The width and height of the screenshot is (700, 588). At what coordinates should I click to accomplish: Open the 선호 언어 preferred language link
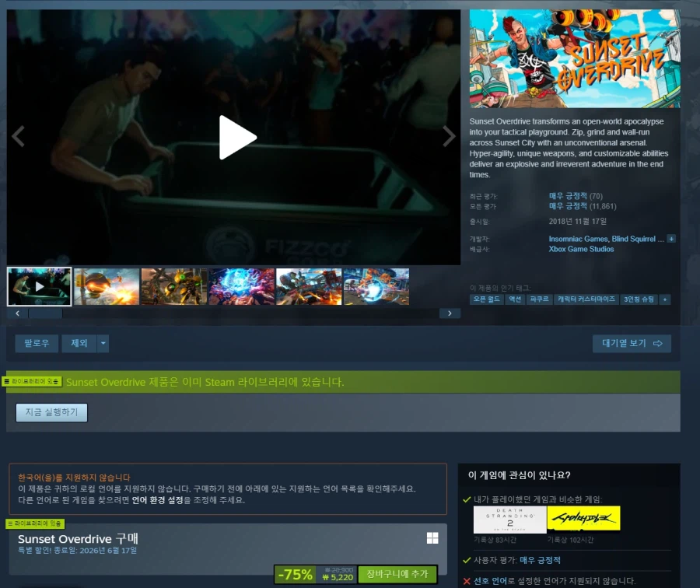[x=490, y=581]
